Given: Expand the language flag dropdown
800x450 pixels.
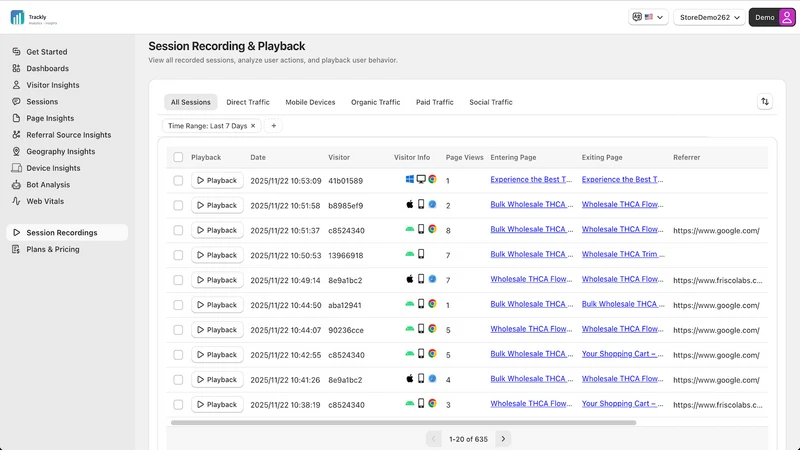Looking at the screenshot, I should pyautogui.click(x=648, y=17).
